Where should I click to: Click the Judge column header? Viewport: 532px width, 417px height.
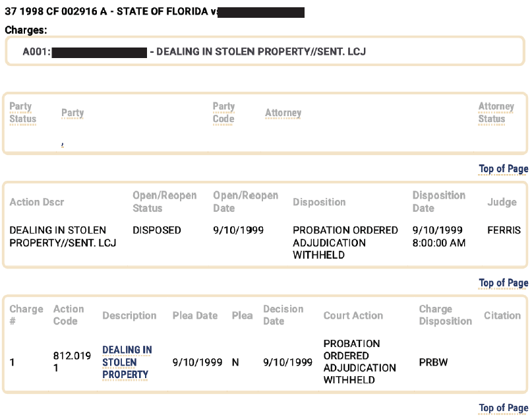(502, 202)
